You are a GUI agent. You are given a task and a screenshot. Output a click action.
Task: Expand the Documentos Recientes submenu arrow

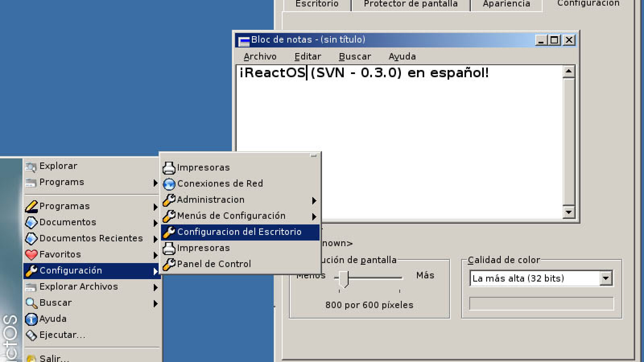click(155, 239)
